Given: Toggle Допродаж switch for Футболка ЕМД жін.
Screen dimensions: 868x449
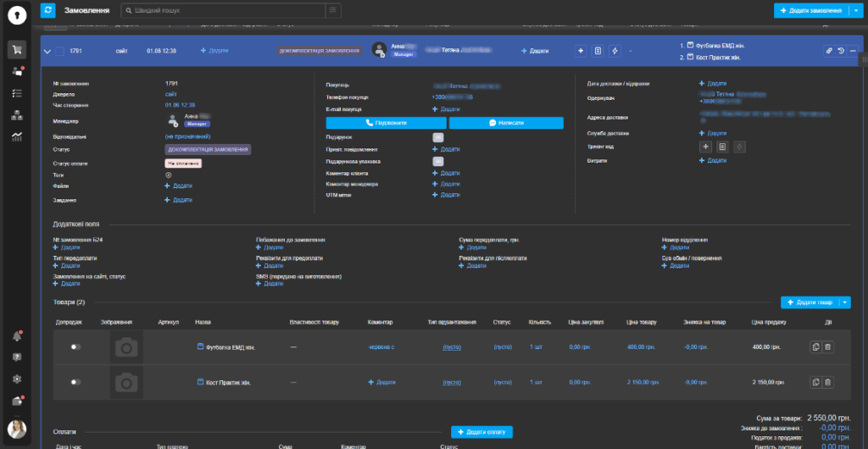Looking at the screenshot, I should coord(75,346).
